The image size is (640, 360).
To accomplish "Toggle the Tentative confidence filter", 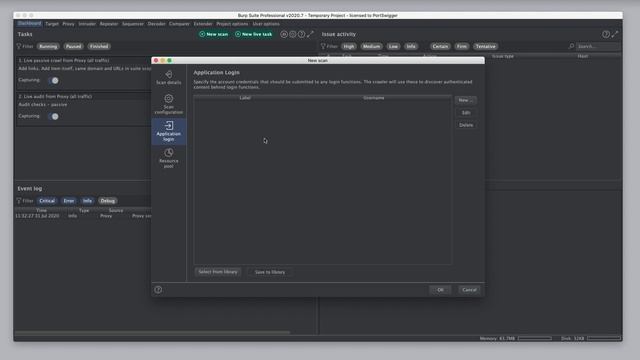I will click(485, 47).
